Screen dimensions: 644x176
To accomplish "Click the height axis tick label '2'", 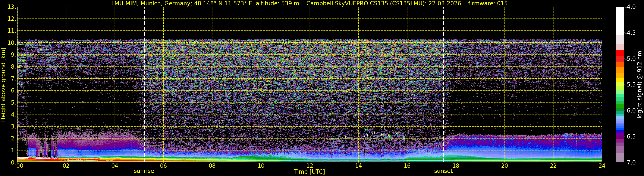I will [x=13, y=139].
